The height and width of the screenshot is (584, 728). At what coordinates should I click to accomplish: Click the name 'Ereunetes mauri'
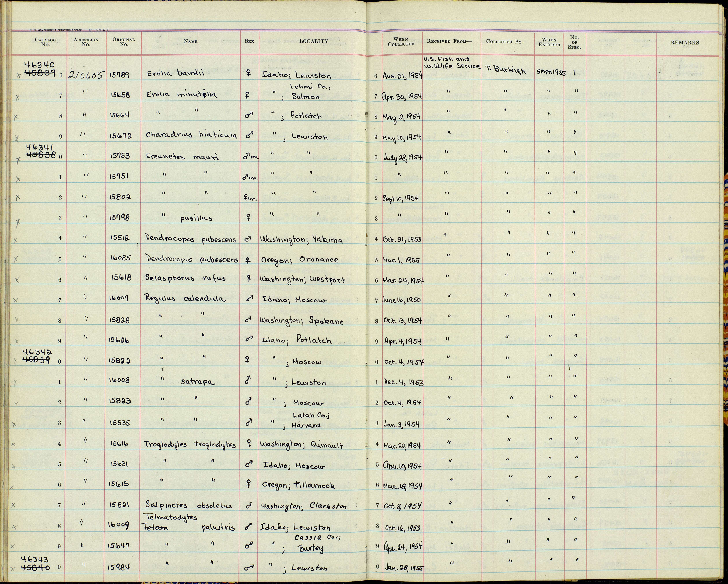(182, 157)
